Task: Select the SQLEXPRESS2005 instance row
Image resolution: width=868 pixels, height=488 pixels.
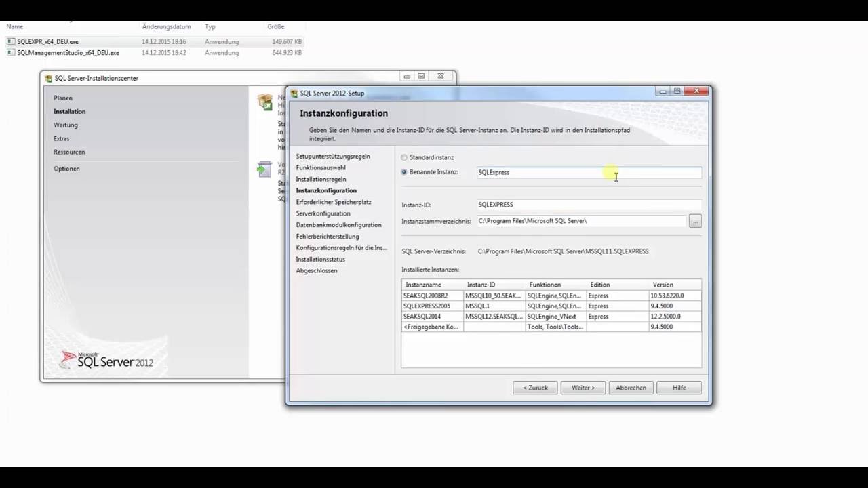Action: pyautogui.click(x=551, y=306)
